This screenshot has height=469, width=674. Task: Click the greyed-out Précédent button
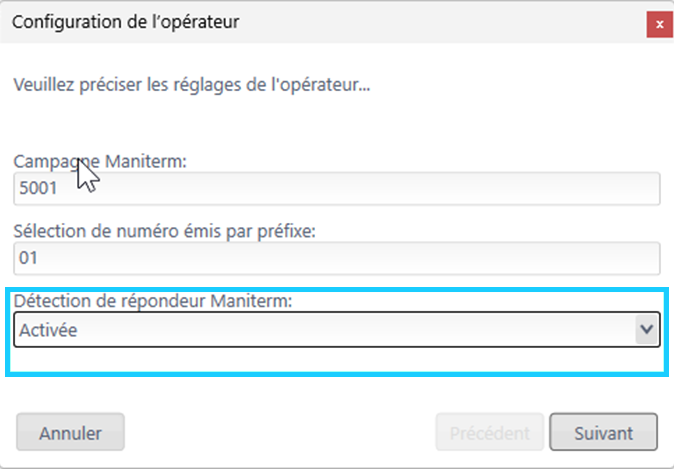pyautogui.click(x=490, y=432)
